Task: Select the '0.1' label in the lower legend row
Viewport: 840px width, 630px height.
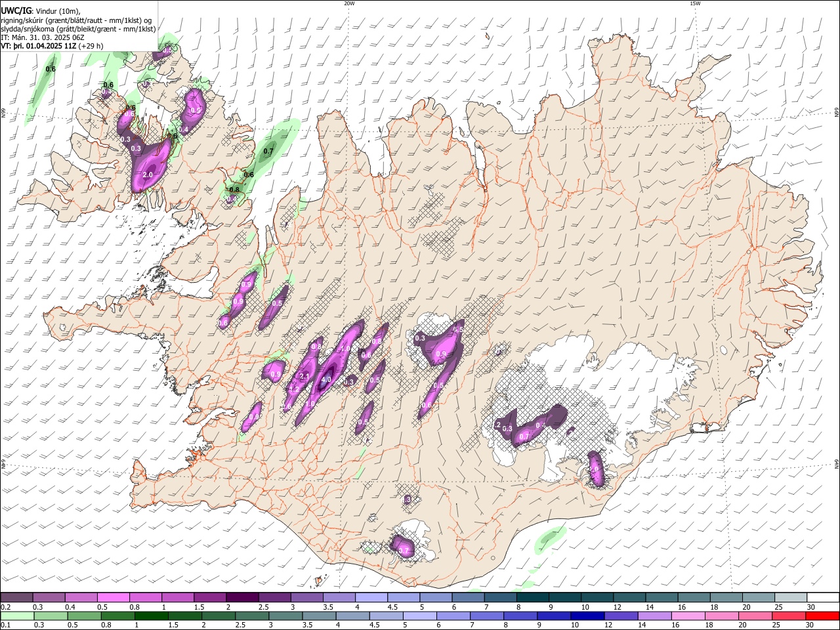Action: click(x=5, y=625)
